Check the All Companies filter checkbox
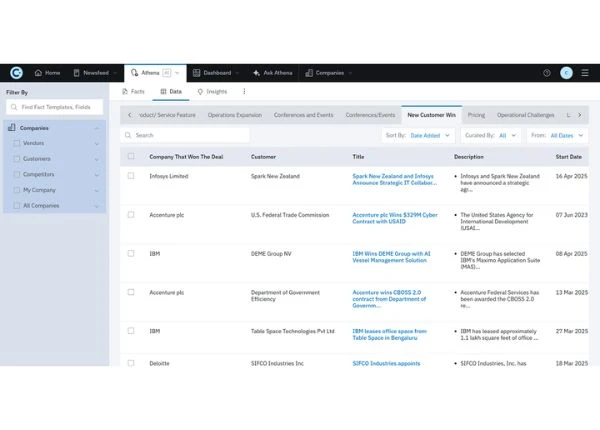600x430 pixels. click(17, 206)
